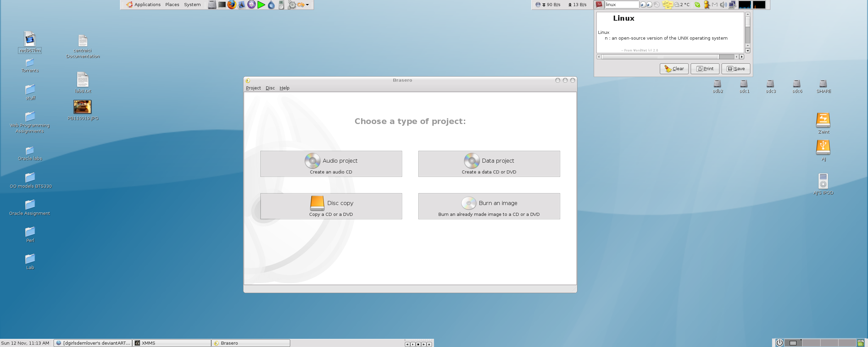Click eject button in XMMS panel applet
868x347 pixels.
point(429,344)
